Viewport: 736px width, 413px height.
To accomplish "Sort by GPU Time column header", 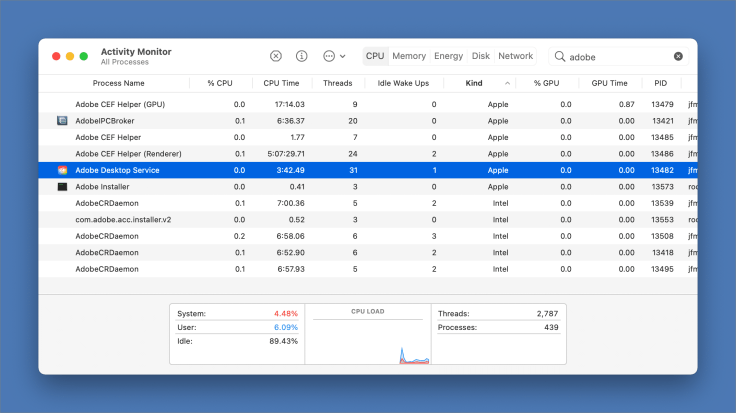I will pyautogui.click(x=609, y=83).
